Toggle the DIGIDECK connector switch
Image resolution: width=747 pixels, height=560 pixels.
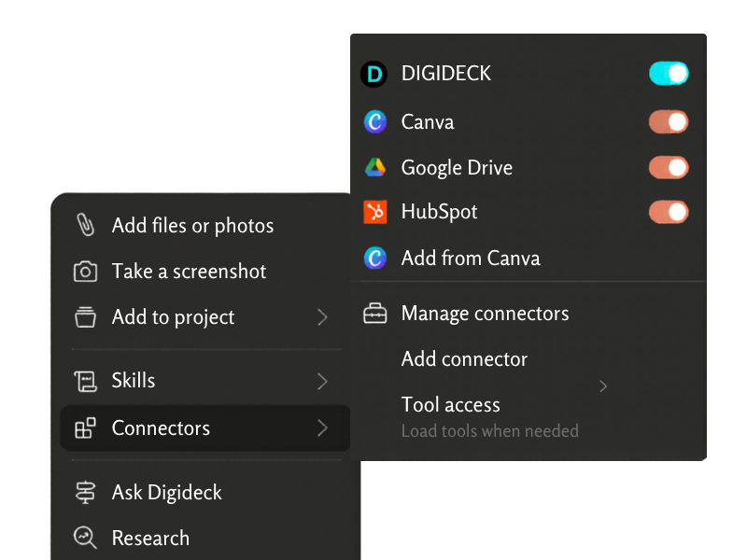pyautogui.click(x=669, y=74)
